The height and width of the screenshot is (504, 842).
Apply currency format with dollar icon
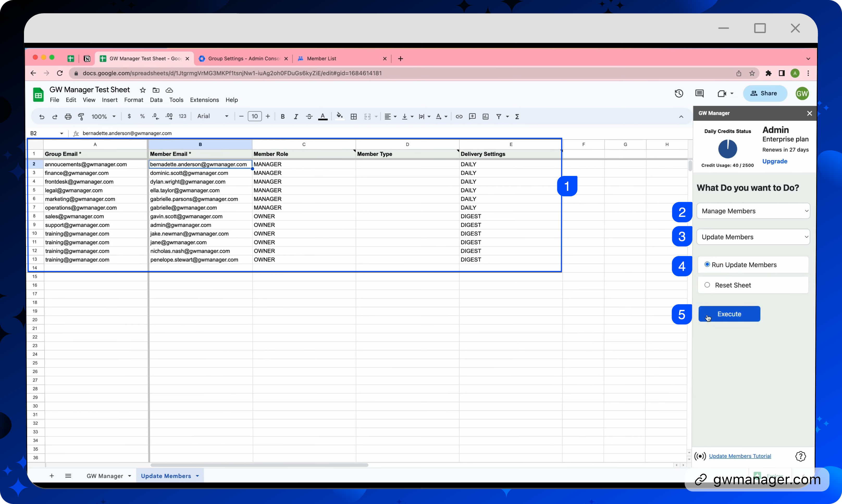coord(129,116)
